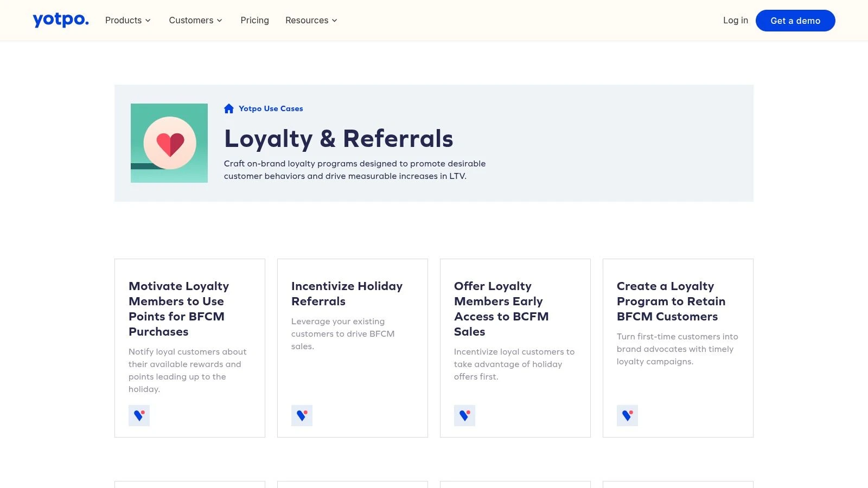Screen dimensions: 868x488
Task: Open the Offer Loyalty Members Early Access use case
Action: [x=501, y=309]
